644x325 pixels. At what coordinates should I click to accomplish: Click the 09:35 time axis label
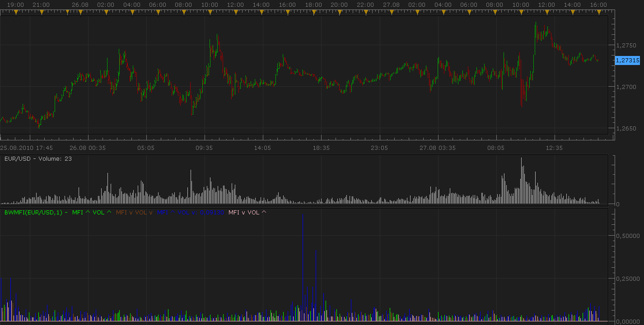coord(204,148)
